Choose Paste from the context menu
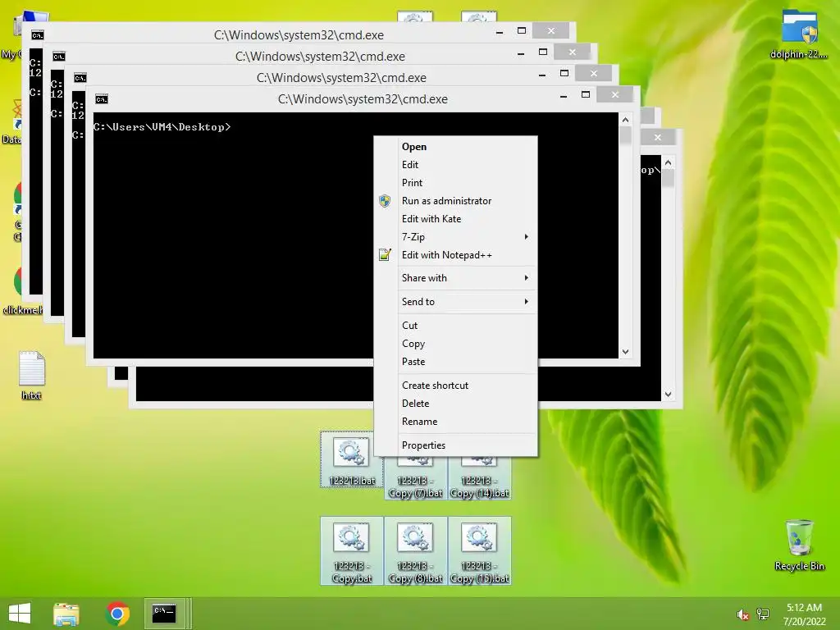The image size is (840, 630). click(455, 362)
